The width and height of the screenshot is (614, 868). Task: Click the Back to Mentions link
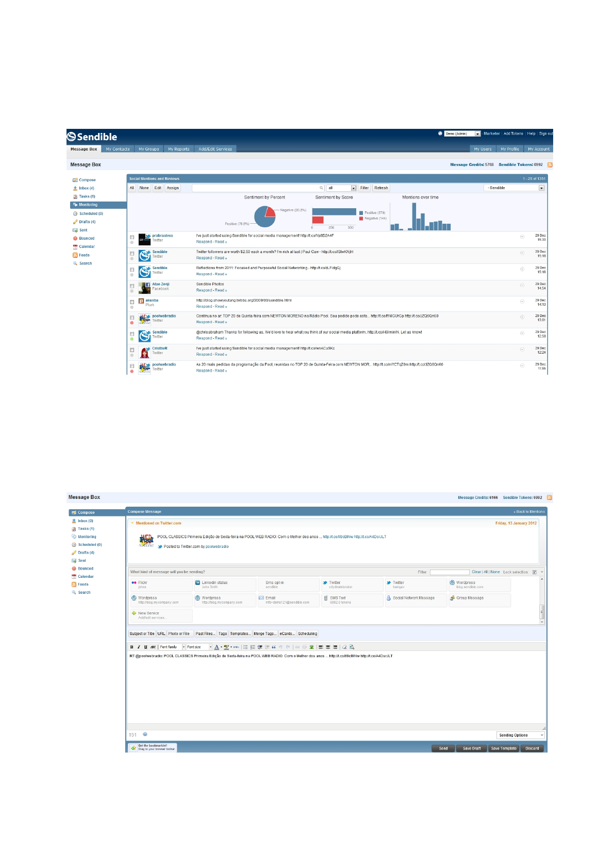pos(529,512)
